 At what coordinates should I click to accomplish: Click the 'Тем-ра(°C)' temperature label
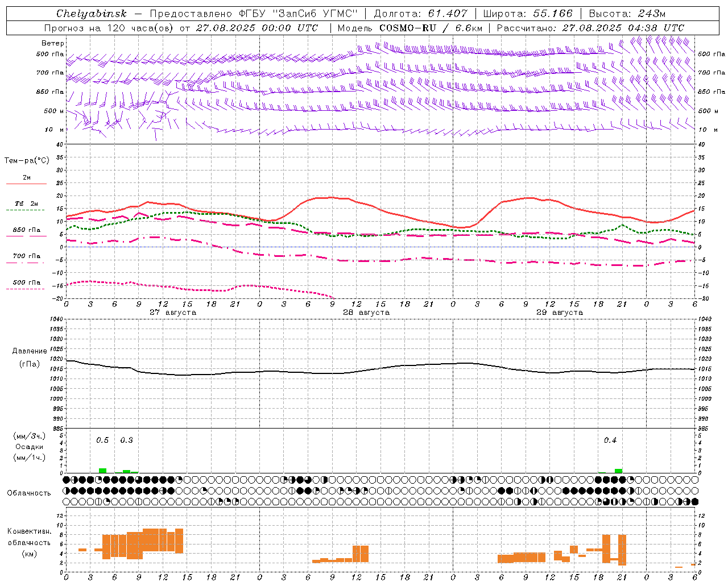[27, 161]
